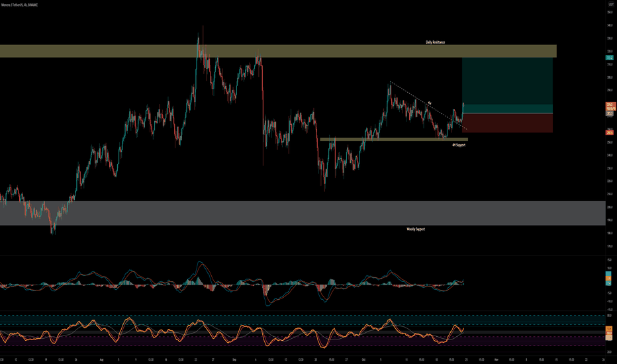The image size is (617, 364).
Task: Click the gray entry price label
Action: click(609, 113)
